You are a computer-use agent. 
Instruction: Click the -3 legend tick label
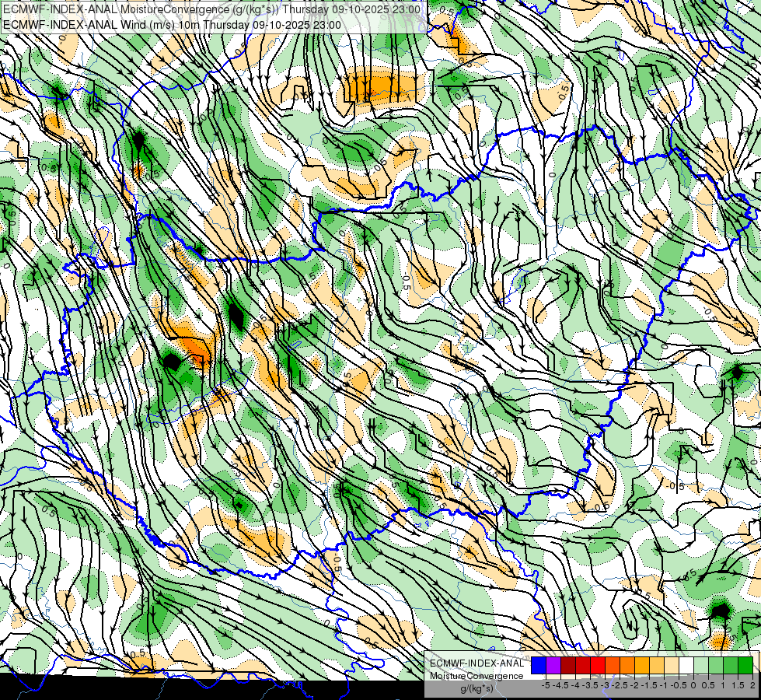(x=605, y=685)
